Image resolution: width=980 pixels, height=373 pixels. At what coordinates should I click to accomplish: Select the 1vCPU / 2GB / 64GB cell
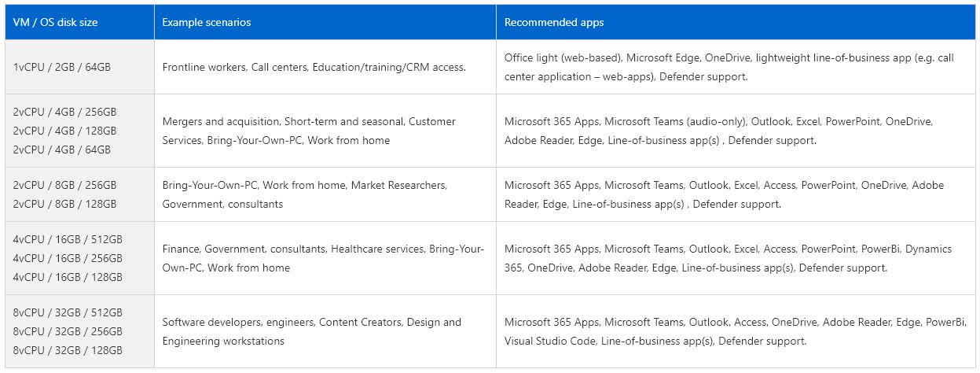62,68
